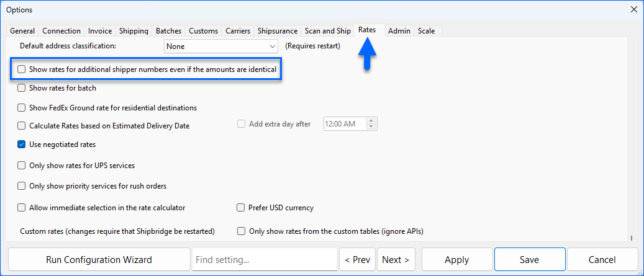Open the Carriers tab
Screen dimensions: 644x276
point(238,31)
